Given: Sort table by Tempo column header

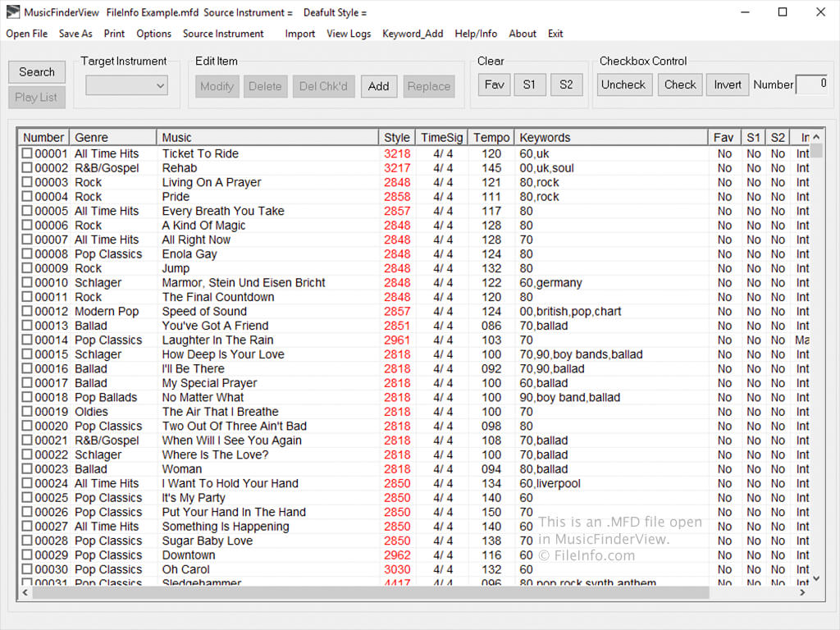Looking at the screenshot, I should [x=491, y=138].
